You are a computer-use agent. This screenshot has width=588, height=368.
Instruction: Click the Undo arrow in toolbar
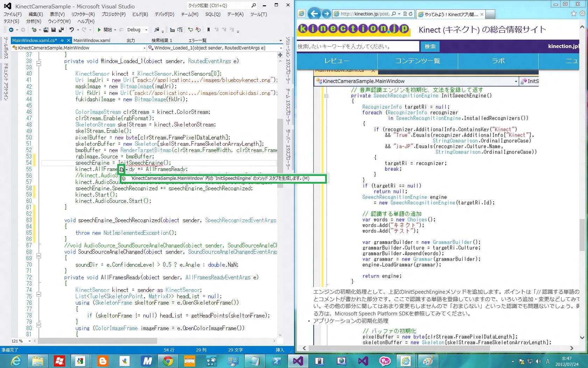coord(72,30)
